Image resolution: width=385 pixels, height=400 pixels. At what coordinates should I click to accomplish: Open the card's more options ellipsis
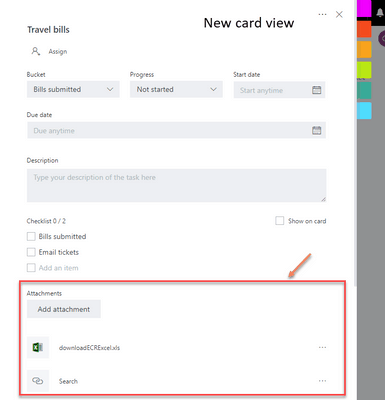322,14
